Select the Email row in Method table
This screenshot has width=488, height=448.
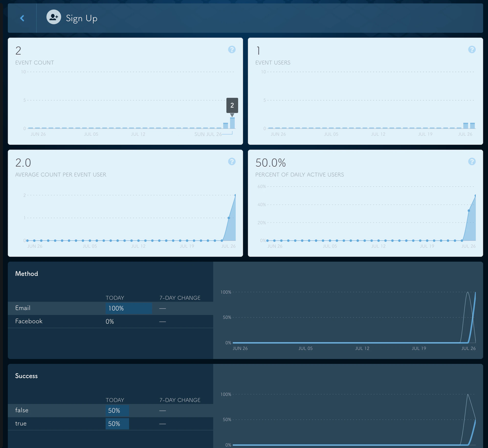[x=111, y=308]
